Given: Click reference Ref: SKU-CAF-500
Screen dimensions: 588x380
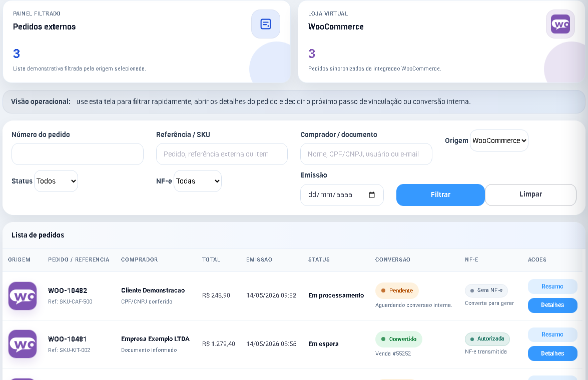Looking at the screenshot, I should click(x=70, y=301).
